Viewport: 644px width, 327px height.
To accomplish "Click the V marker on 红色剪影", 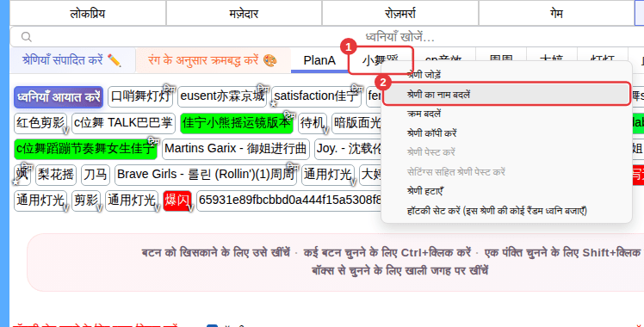I will tap(65, 130).
